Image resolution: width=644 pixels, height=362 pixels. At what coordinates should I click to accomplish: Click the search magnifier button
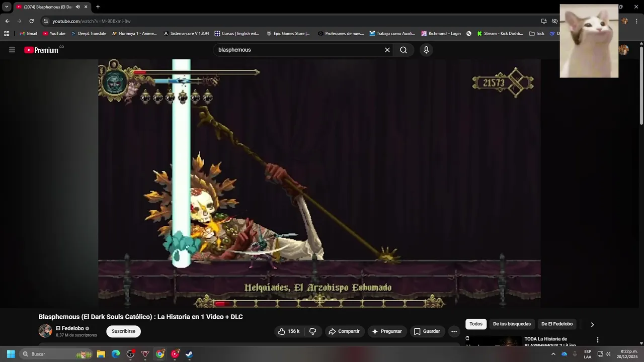click(x=404, y=50)
